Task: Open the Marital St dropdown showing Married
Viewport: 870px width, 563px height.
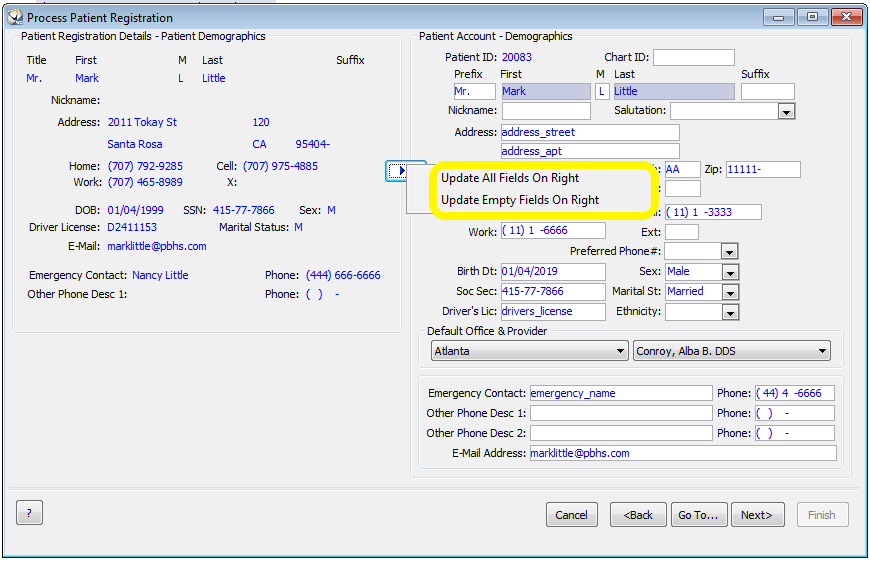Action: click(x=730, y=292)
